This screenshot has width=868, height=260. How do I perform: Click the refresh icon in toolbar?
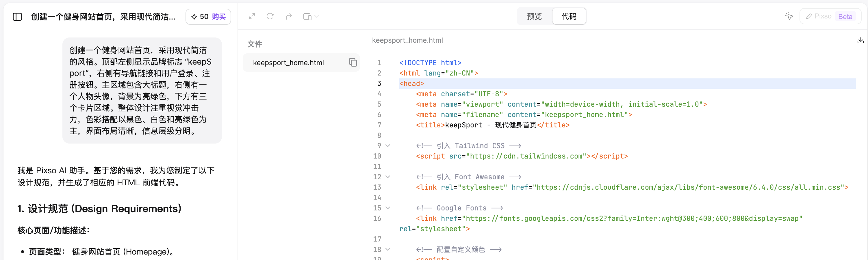pyautogui.click(x=270, y=16)
